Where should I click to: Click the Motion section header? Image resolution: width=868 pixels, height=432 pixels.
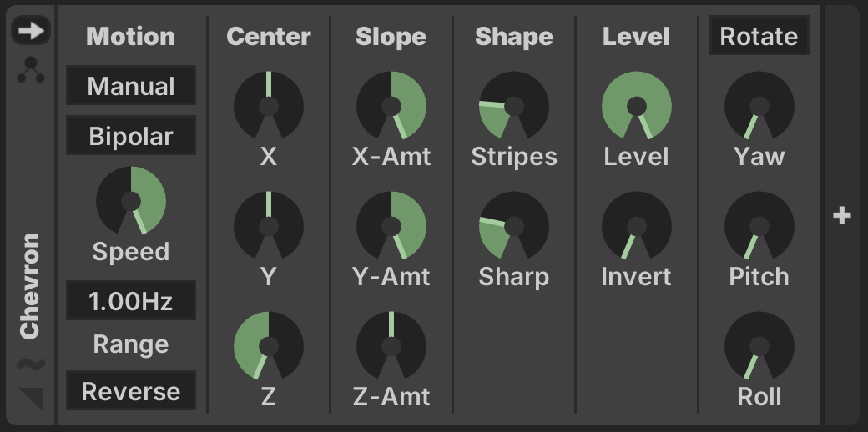coord(131,36)
